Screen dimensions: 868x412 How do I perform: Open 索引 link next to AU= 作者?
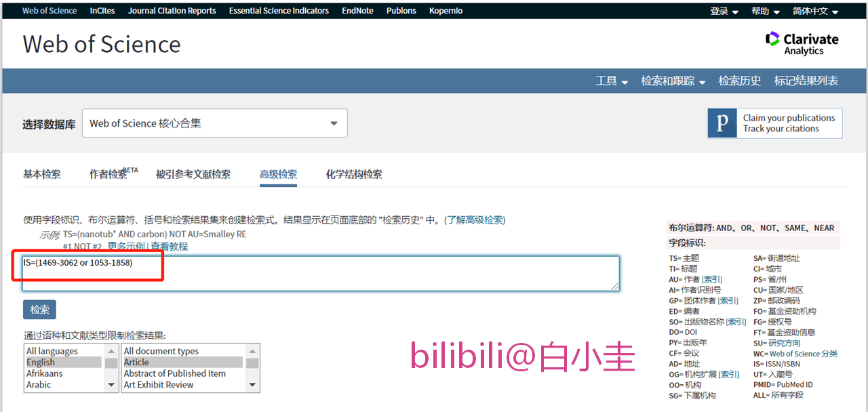click(712, 279)
